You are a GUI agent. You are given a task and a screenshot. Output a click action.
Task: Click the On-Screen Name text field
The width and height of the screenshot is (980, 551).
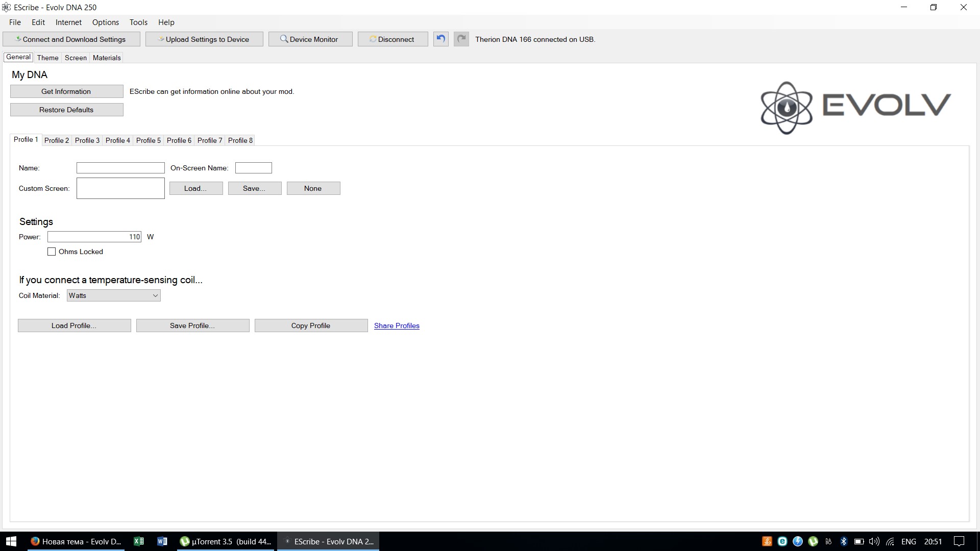coord(253,168)
